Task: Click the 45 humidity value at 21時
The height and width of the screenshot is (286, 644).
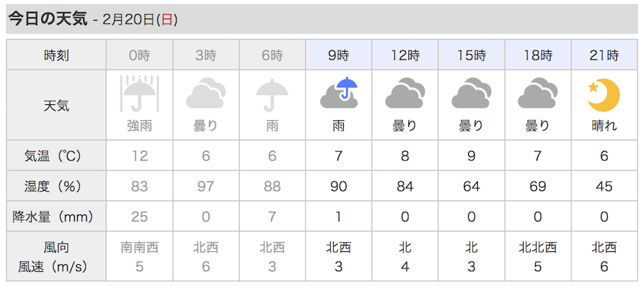Action: click(604, 187)
